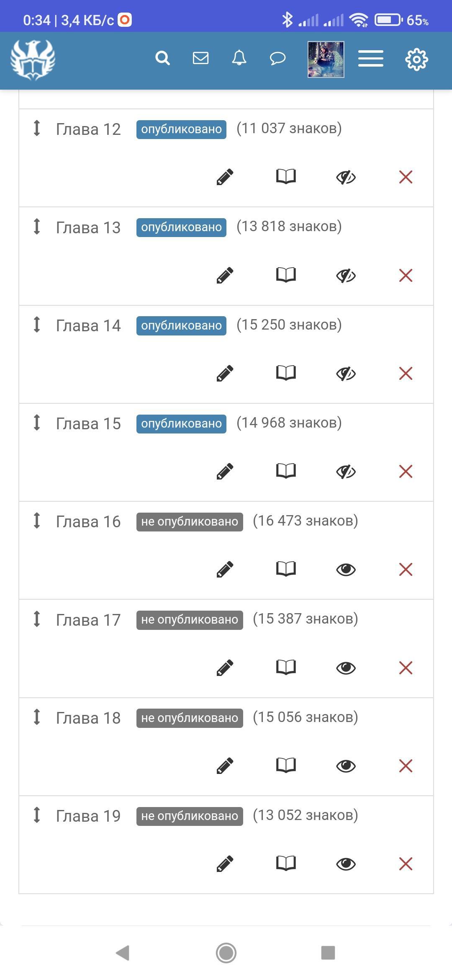Open the comments speech bubble icon
The height and width of the screenshot is (980, 452).
[x=277, y=59]
